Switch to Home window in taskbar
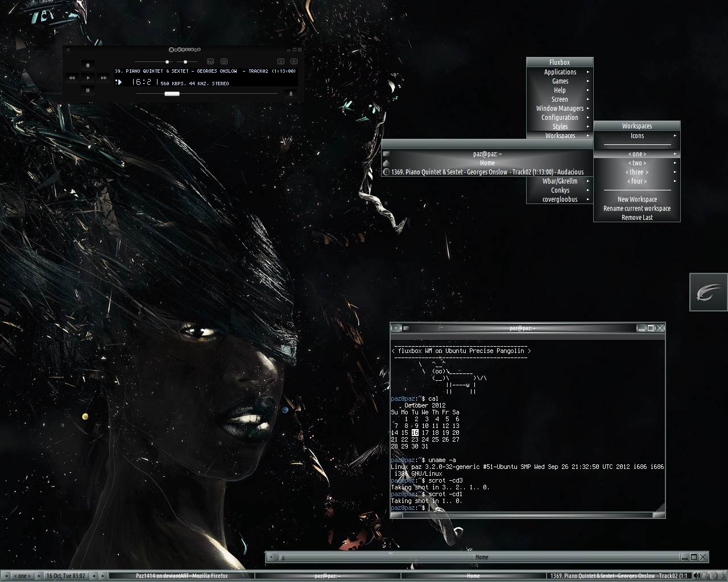 [473, 576]
